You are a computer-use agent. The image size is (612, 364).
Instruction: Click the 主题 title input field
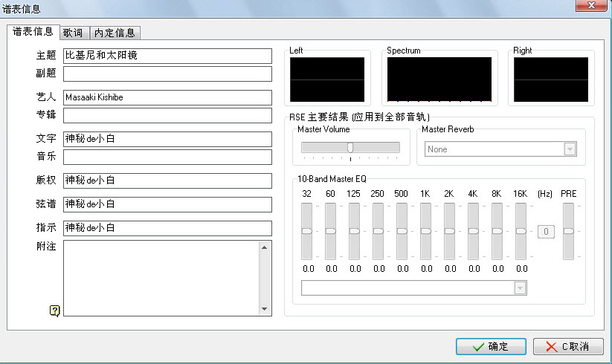tap(167, 56)
